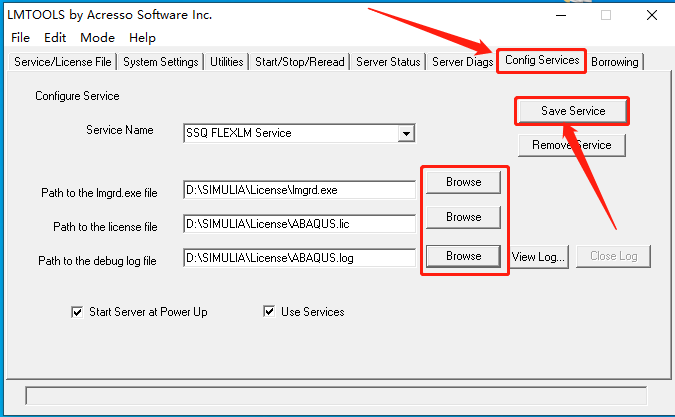
Task: Switch to Service/License File tab
Action: pos(63,62)
